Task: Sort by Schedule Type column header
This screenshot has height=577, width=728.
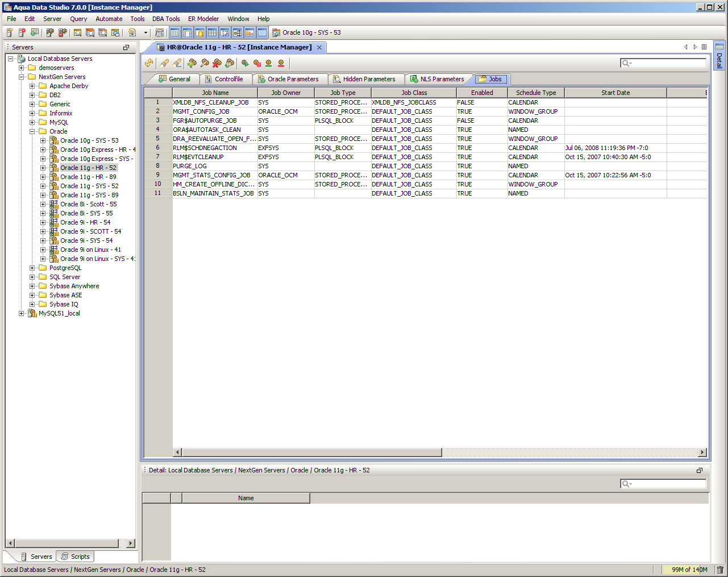Action: tap(536, 93)
